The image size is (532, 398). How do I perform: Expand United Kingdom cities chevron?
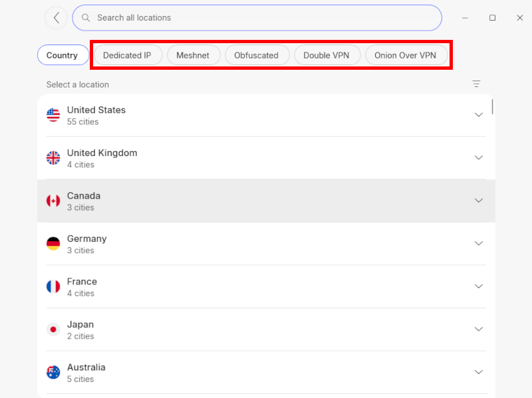tap(479, 157)
